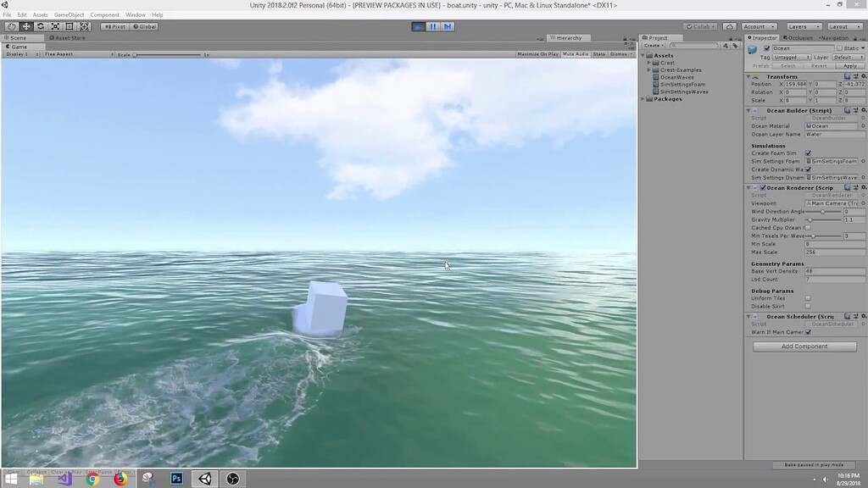
Task: Select the Move tool
Action: pos(27,26)
